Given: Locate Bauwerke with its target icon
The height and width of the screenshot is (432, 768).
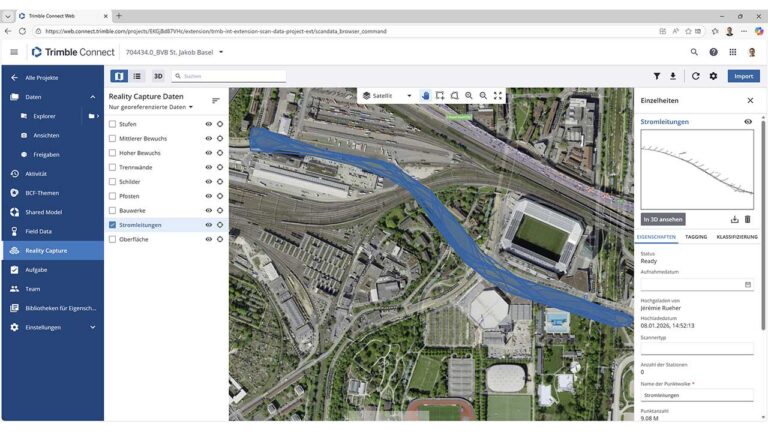Looking at the screenshot, I should click(220, 211).
